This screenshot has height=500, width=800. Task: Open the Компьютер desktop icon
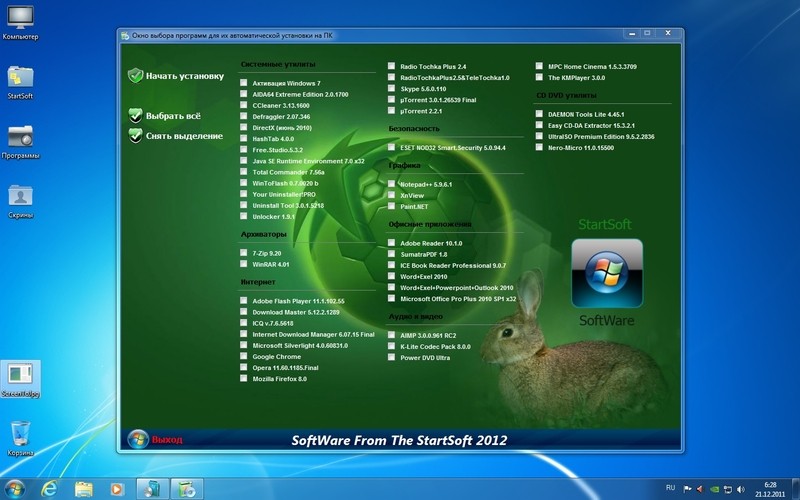pyautogui.click(x=20, y=23)
